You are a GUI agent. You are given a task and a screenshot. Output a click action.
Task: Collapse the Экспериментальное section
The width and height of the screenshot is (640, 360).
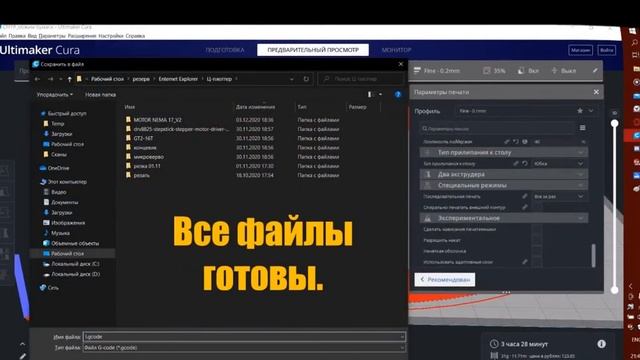[504, 218]
